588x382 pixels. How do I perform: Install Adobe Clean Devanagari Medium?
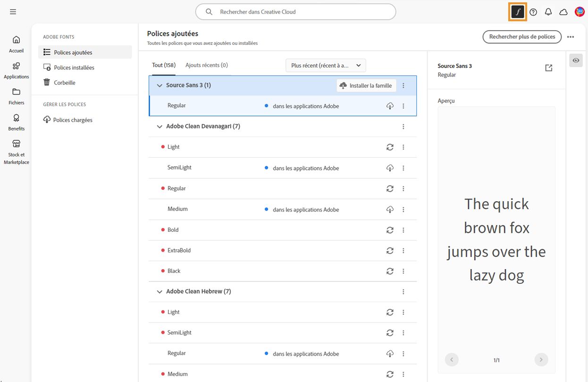click(390, 209)
